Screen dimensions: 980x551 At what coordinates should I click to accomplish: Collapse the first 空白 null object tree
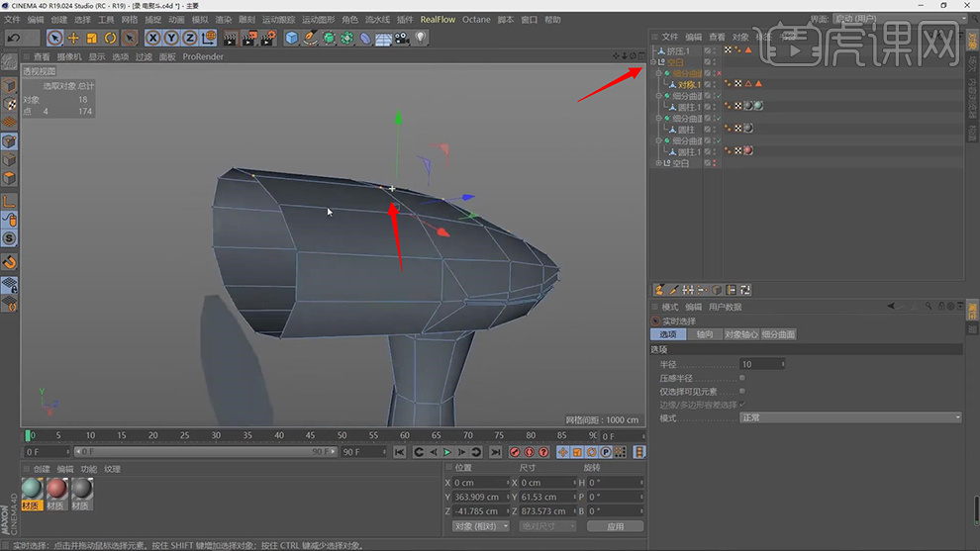pyautogui.click(x=654, y=62)
